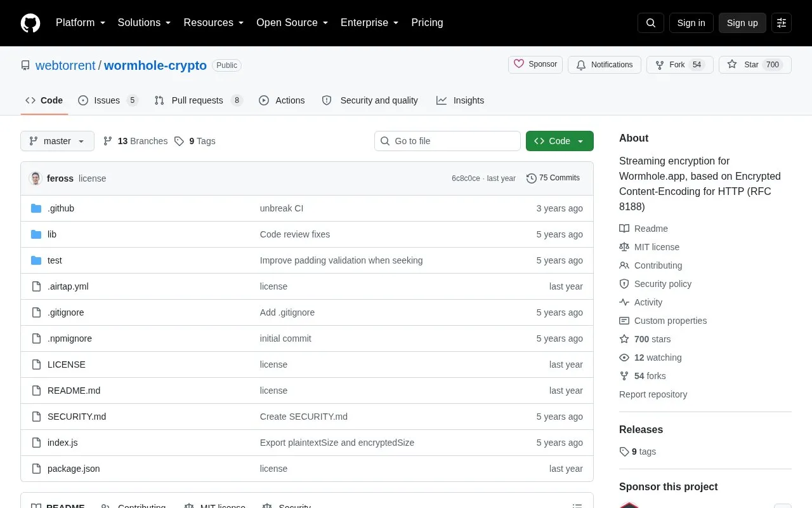View the 9 Tags list

click(x=195, y=141)
